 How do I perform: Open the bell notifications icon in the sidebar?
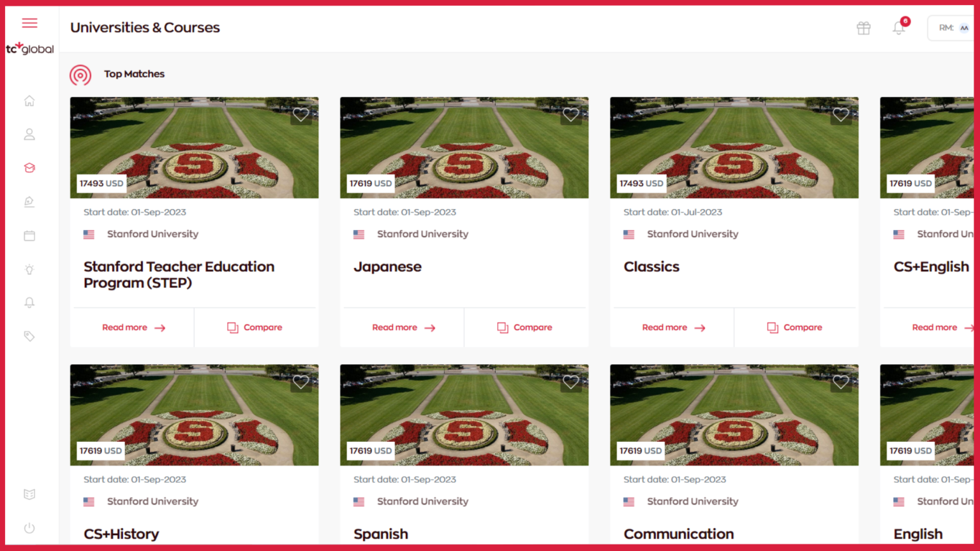[x=29, y=302]
